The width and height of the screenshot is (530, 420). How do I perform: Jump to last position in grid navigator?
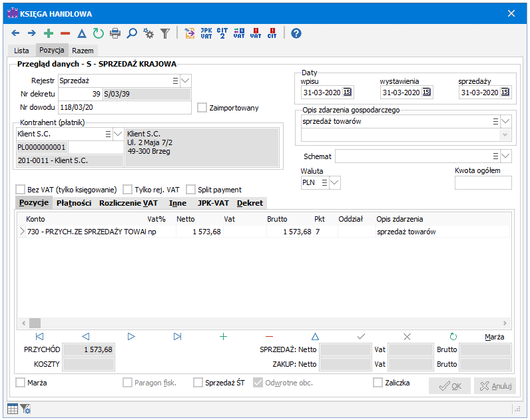pyautogui.click(x=178, y=337)
